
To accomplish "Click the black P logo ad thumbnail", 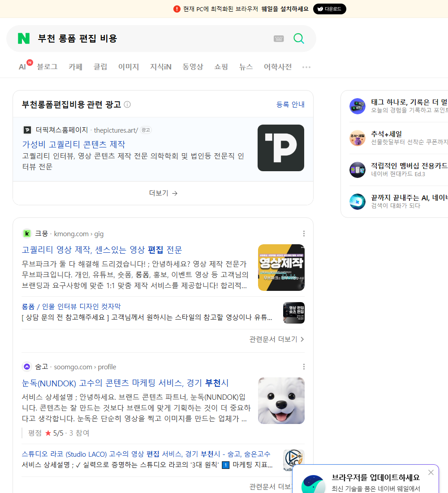I will tap(281, 148).
